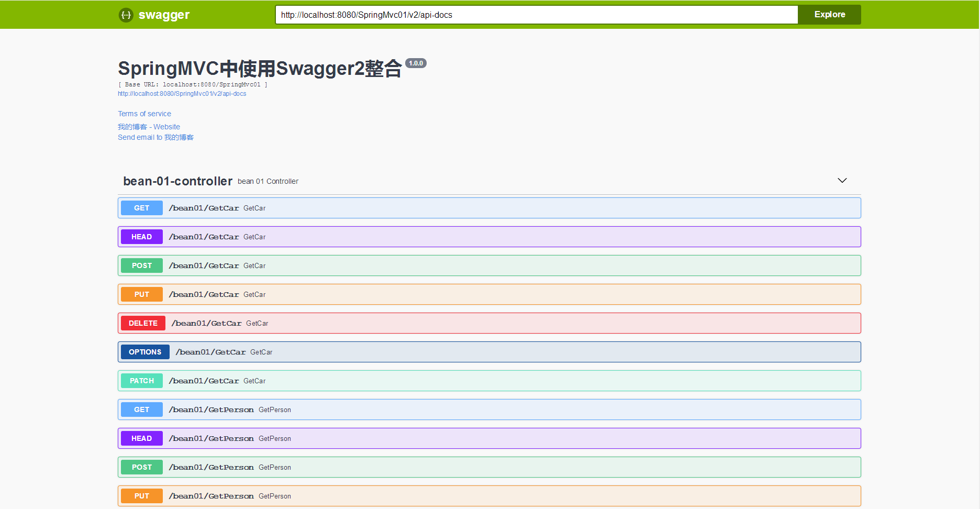This screenshot has width=980, height=509.
Task: Expand the GET operation for GetCar
Action: [x=489, y=208]
